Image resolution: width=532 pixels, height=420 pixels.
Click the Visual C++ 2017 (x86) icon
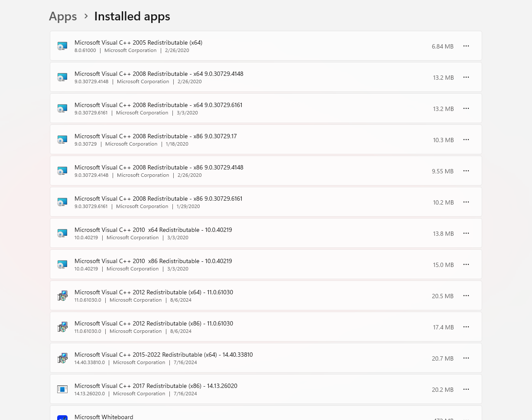click(x=62, y=389)
